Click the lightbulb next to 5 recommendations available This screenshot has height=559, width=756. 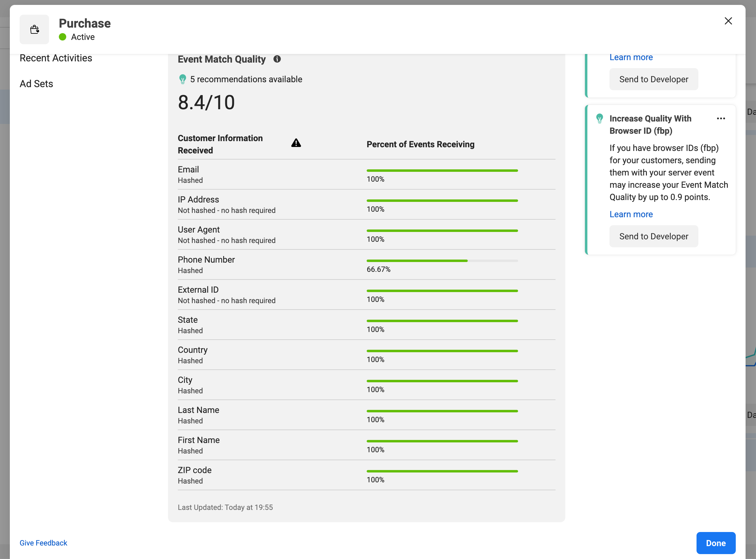[182, 79]
